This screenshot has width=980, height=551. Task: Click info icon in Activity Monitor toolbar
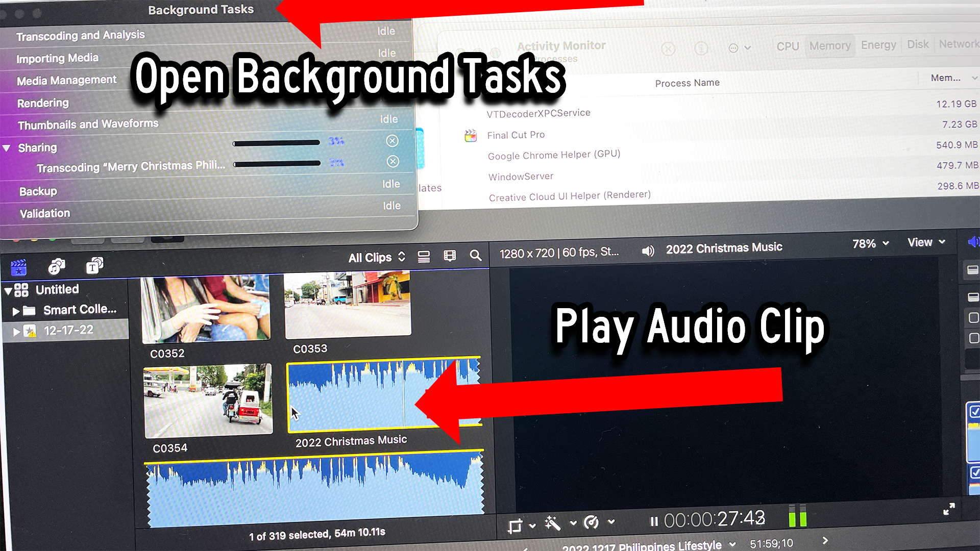click(701, 48)
